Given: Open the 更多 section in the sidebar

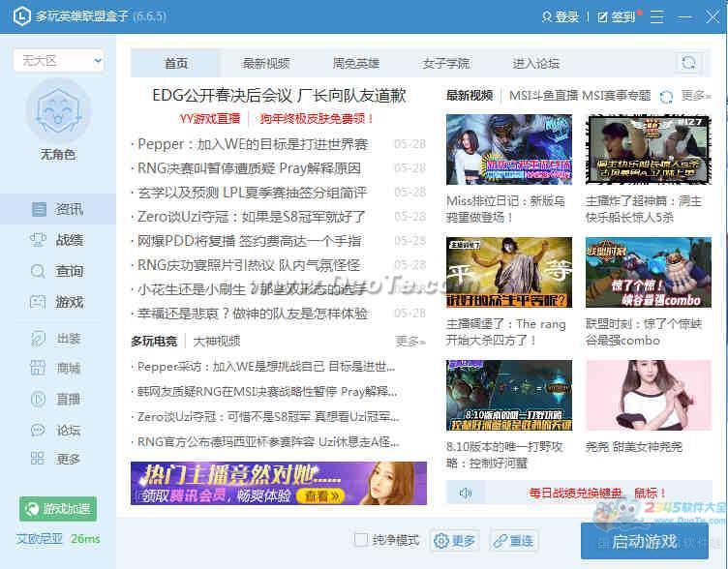Looking at the screenshot, I should tap(57, 459).
